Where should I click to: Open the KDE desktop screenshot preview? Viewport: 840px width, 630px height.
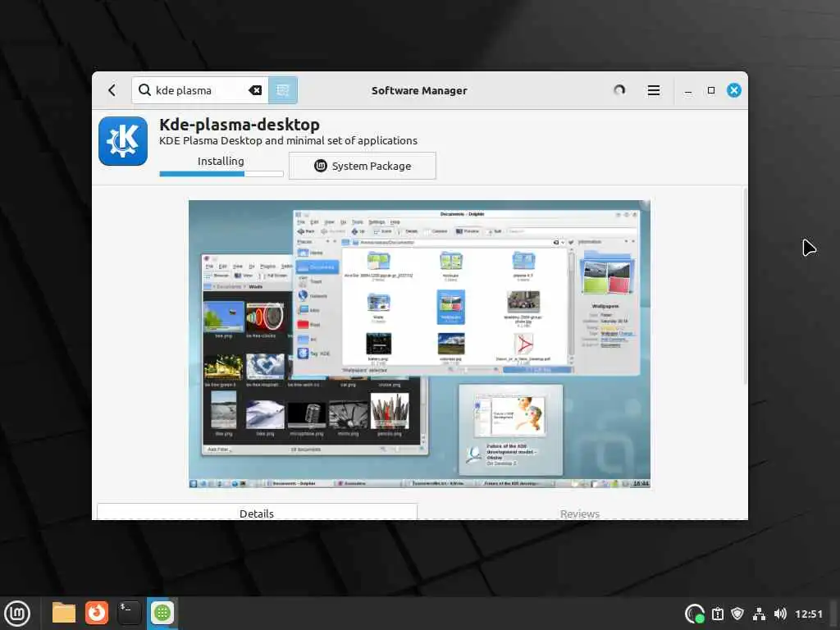pyautogui.click(x=419, y=344)
